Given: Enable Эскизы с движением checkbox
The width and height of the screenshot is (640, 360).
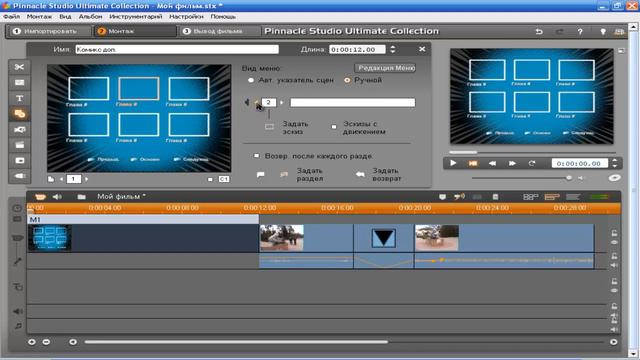Looking at the screenshot, I should (334, 127).
